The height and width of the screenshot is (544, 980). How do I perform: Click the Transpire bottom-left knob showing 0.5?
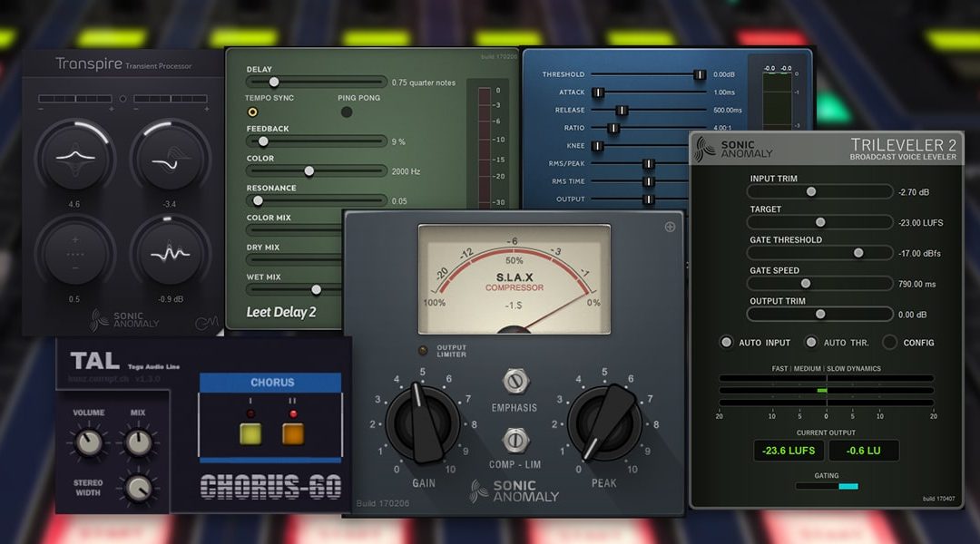75,252
